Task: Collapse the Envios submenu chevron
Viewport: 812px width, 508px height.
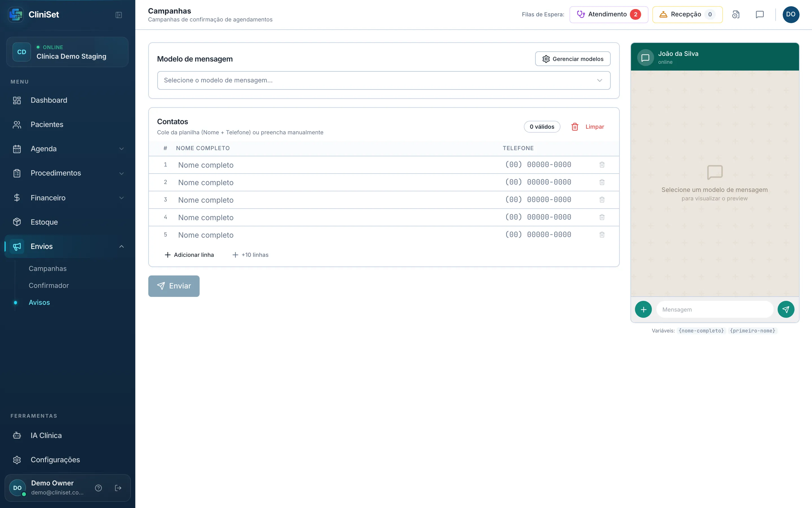Action: point(122,247)
